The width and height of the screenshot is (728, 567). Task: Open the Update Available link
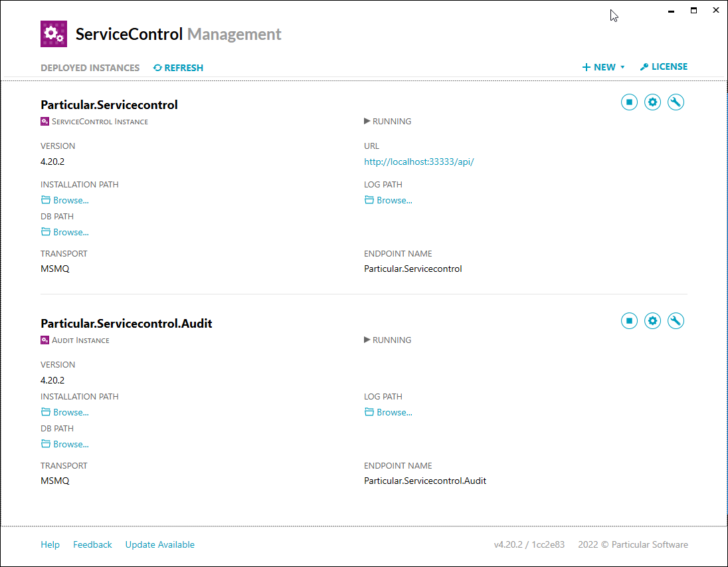click(159, 544)
